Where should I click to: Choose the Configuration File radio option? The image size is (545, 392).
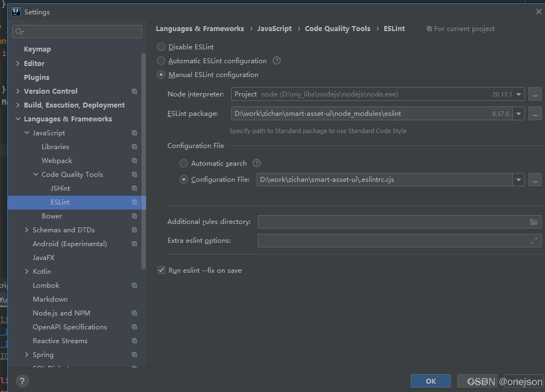click(x=184, y=180)
